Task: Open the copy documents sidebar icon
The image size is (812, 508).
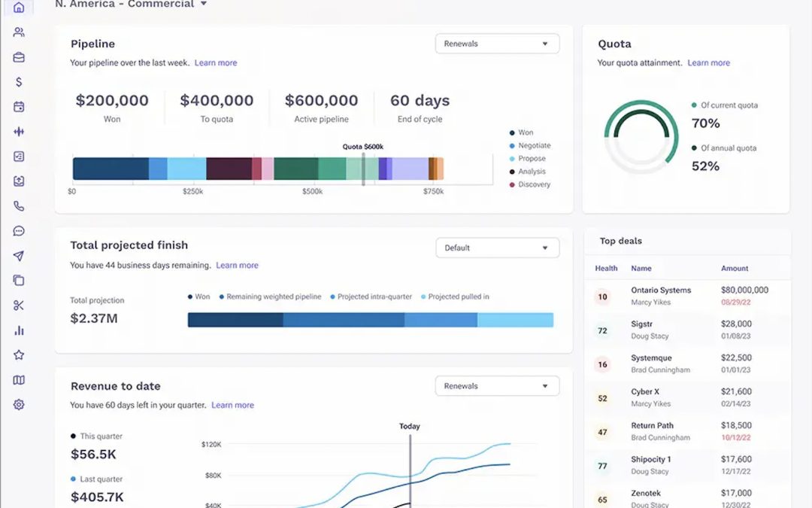Action: [19, 281]
